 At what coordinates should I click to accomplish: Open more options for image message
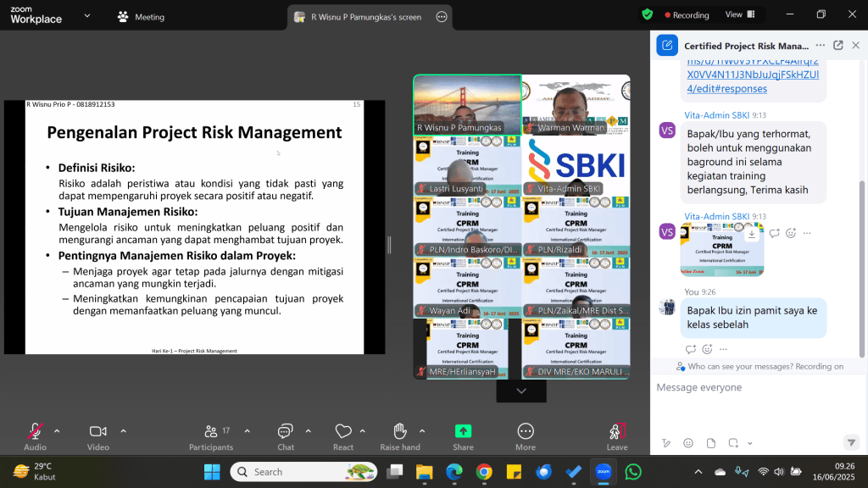[x=807, y=233]
